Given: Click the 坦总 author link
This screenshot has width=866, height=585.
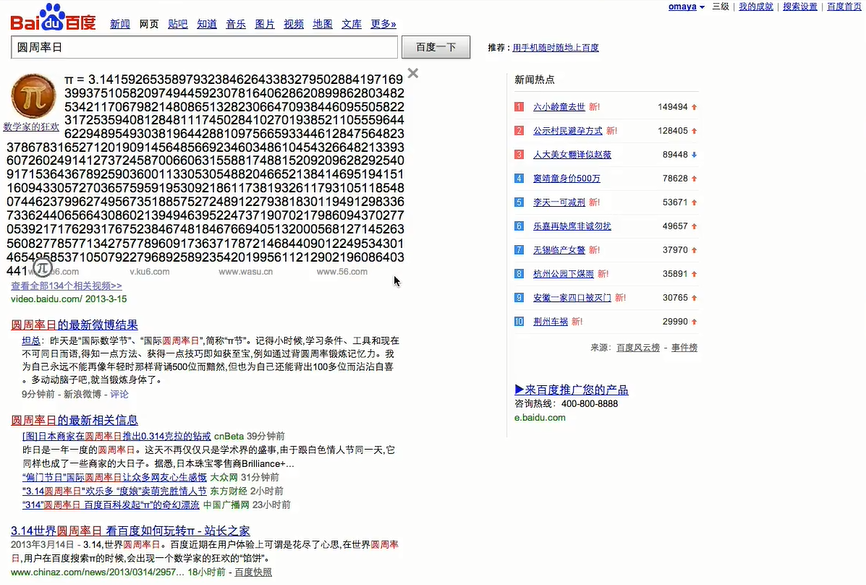Looking at the screenshot, I should pos(31,341).
